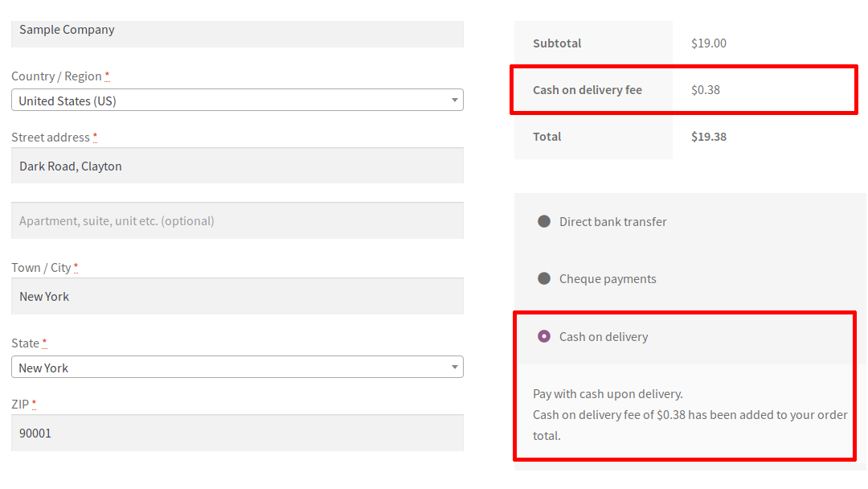Click into the Sample Company field
Viewport: 868px width, 489px height.
237,34
